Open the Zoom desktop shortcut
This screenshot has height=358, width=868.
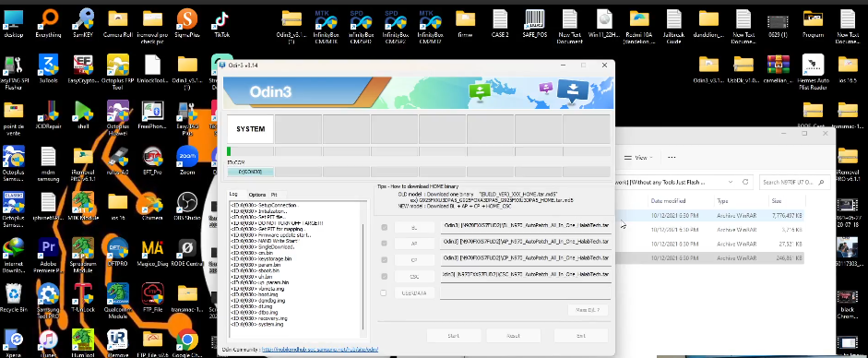pyautogui.click(x=187, y=161)
